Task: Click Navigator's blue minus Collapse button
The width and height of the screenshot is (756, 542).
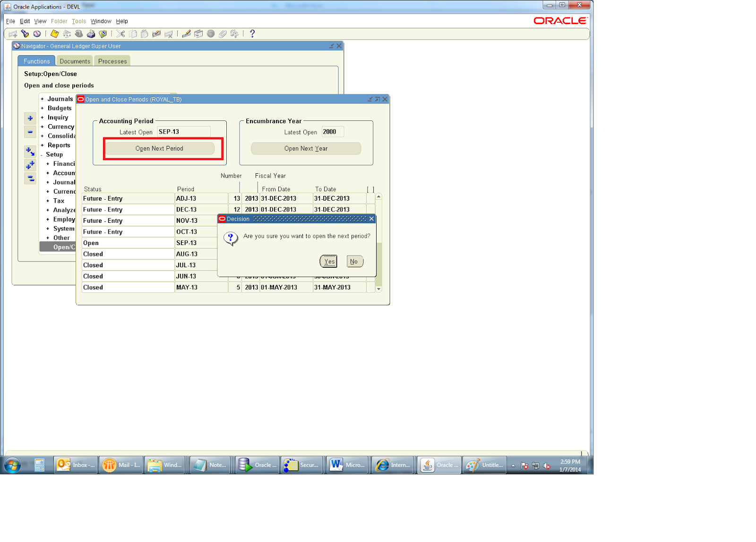Action: point(30,132)
